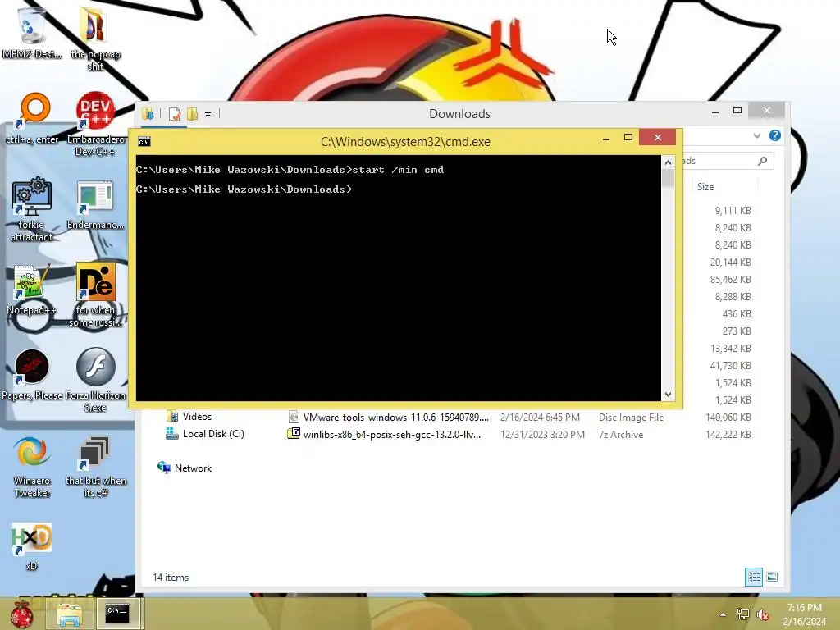Open the MEMZ-Dest Recycle Bin desktop icon

click(x=31, y=32)
